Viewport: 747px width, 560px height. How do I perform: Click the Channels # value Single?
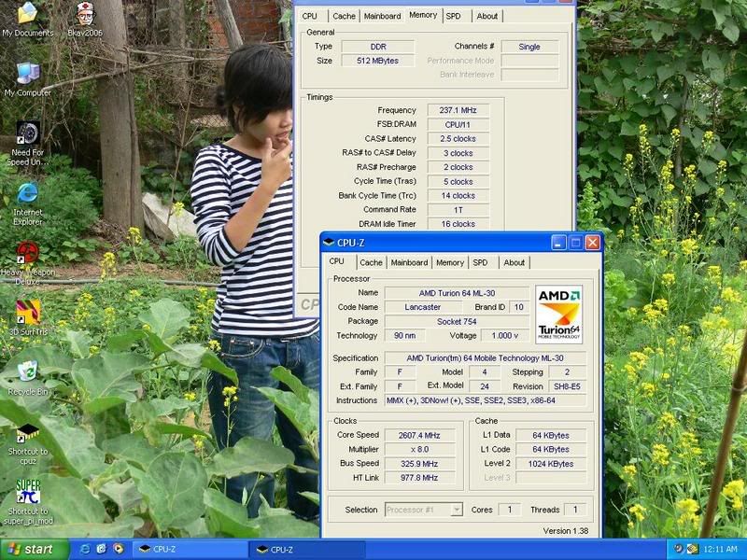(529, 47)
